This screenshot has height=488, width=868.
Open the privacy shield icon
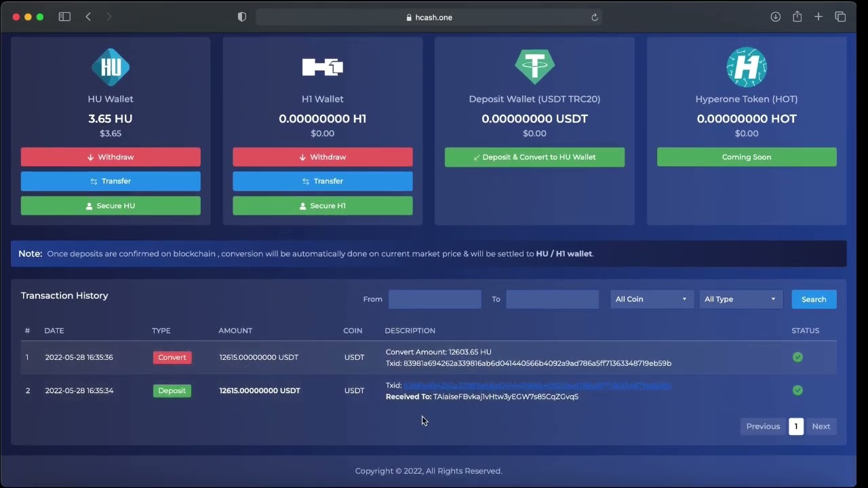[x=242, y=17]
